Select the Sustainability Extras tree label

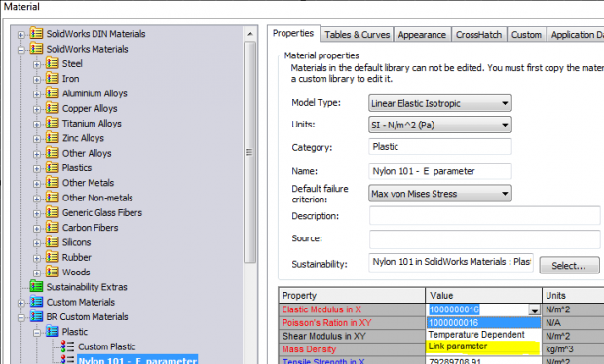click(x=87, y=287)
